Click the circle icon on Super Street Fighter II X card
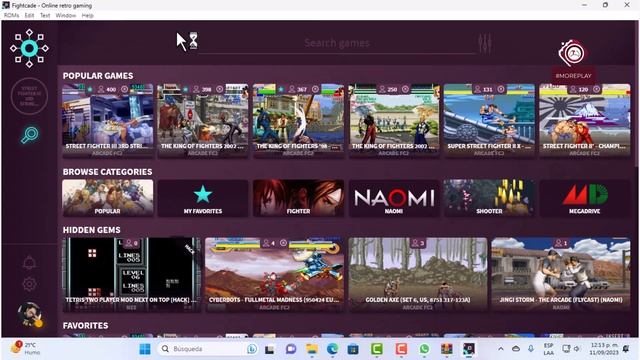Viewport: 640px width, 360px height. 501,89
